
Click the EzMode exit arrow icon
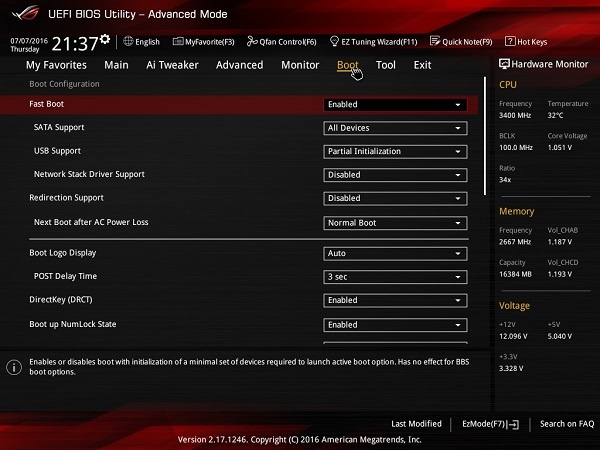(514, 424)
